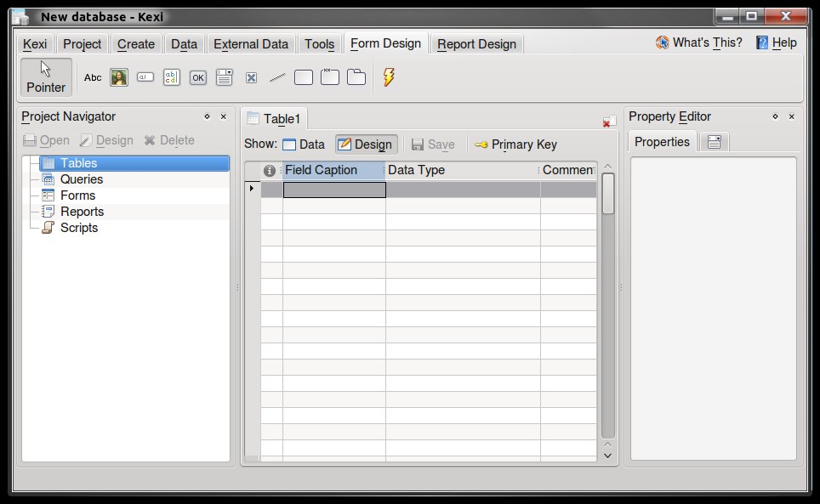This screenshot has height=504, width=820.
Task: Toggle the Pointer selection tool
Action: pos(46,77)
